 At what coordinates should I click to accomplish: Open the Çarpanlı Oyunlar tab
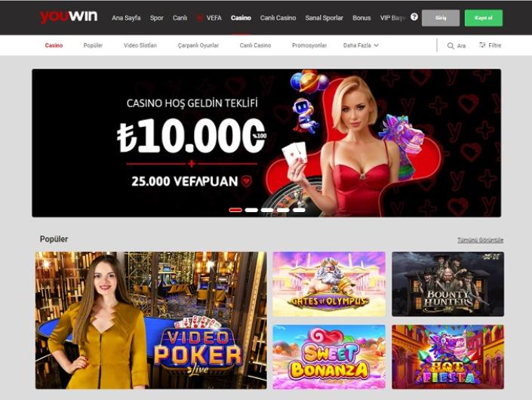click(198, 45)
